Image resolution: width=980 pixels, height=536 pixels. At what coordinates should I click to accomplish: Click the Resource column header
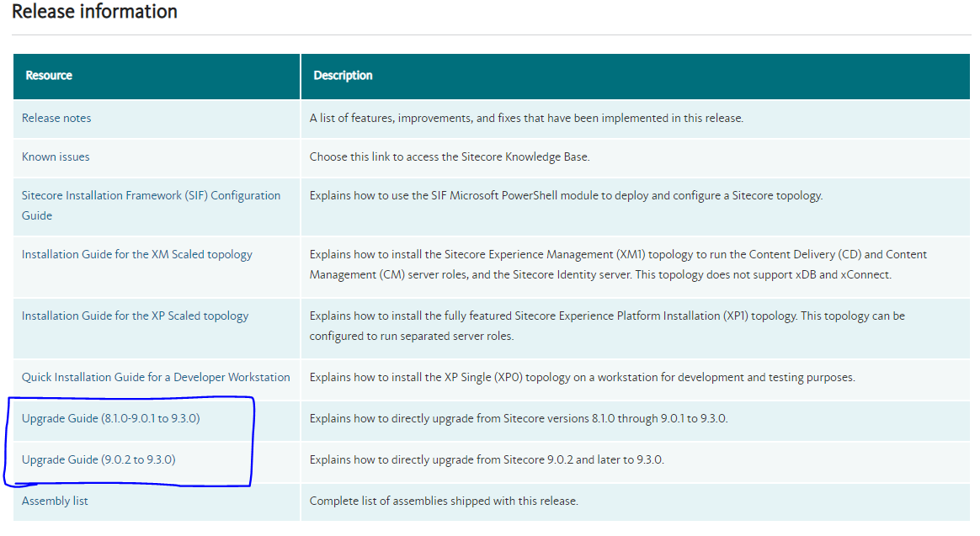pyautogui.click(x=49, y=76)
